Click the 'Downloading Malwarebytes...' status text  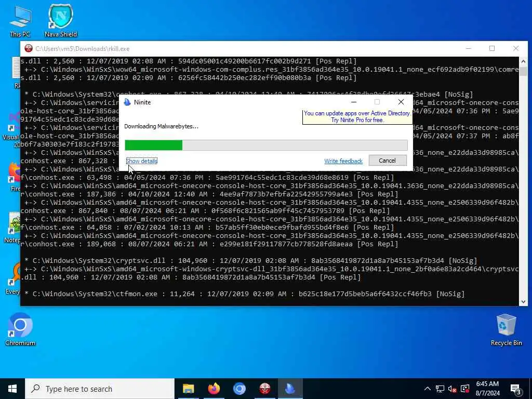pos(161,126)
